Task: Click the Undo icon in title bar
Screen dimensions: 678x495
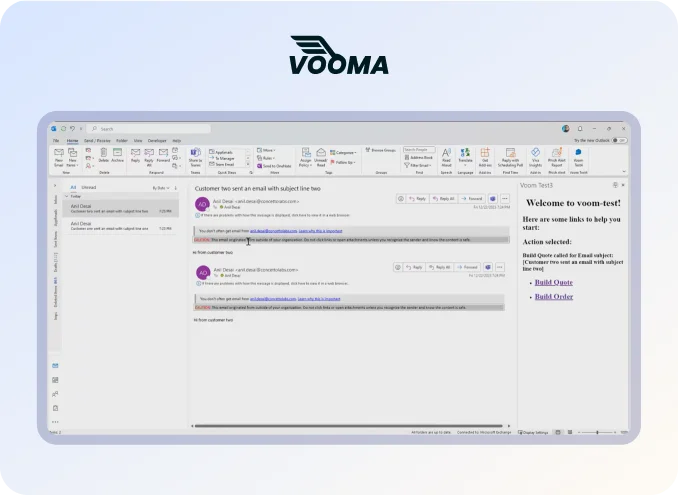Action: [x=72, y=128]
